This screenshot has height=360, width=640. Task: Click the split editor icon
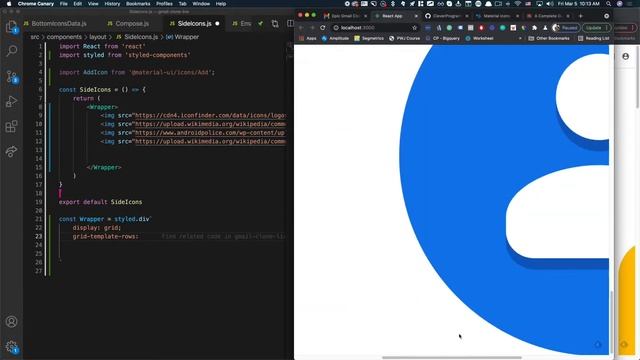point(290,24)
